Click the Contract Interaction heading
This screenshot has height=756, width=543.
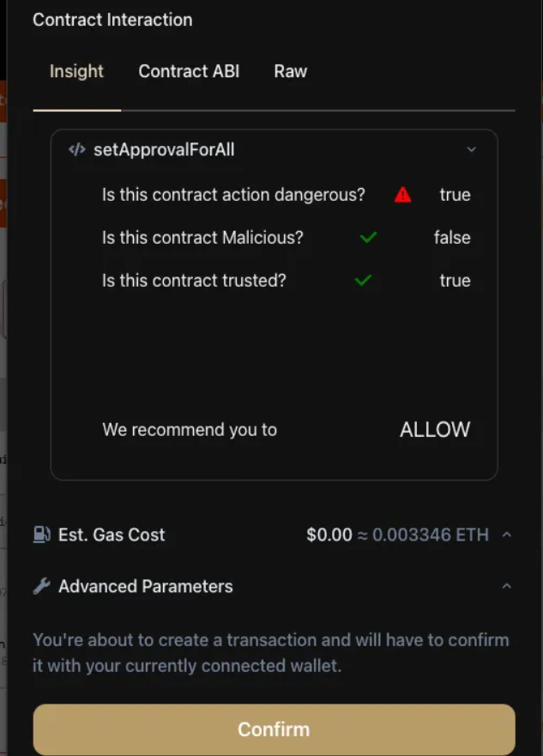point(112,20)
